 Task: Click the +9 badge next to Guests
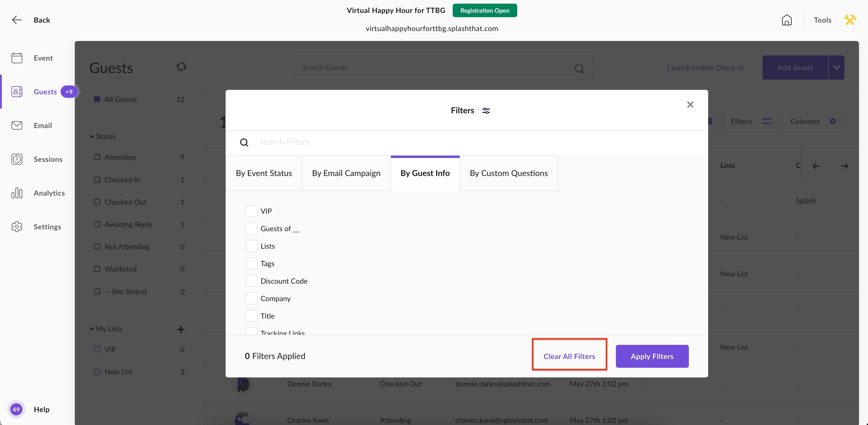69,92
